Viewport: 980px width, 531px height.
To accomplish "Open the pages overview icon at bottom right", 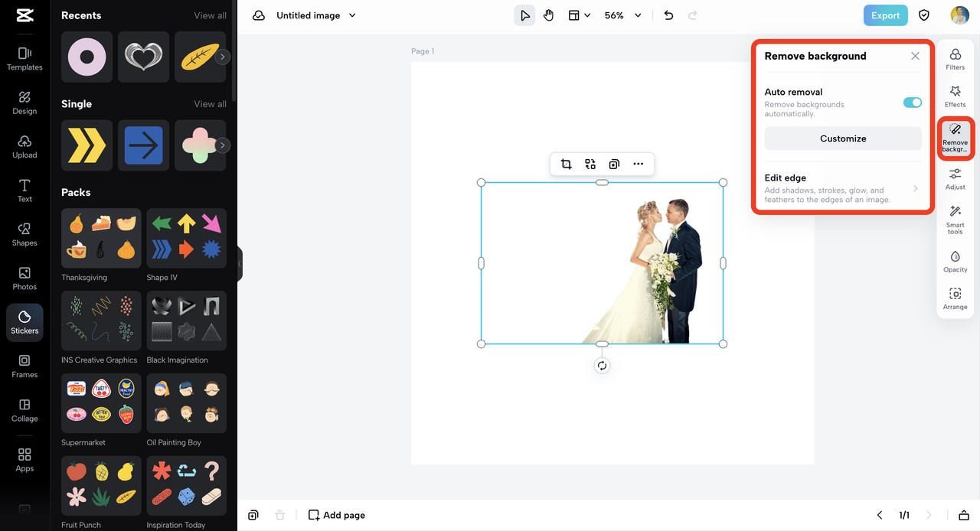I will [964, 515].
